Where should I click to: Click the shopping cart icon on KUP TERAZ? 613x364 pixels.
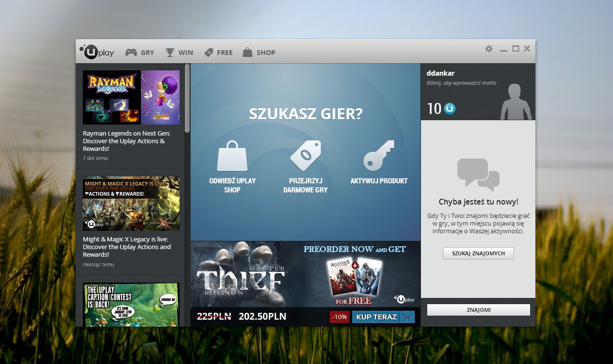[407, 317]
